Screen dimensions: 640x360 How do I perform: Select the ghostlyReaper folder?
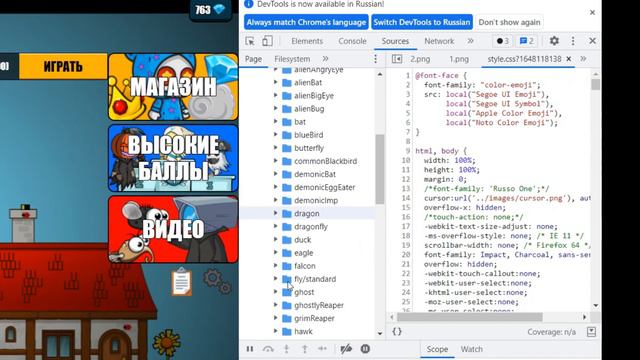318,305
